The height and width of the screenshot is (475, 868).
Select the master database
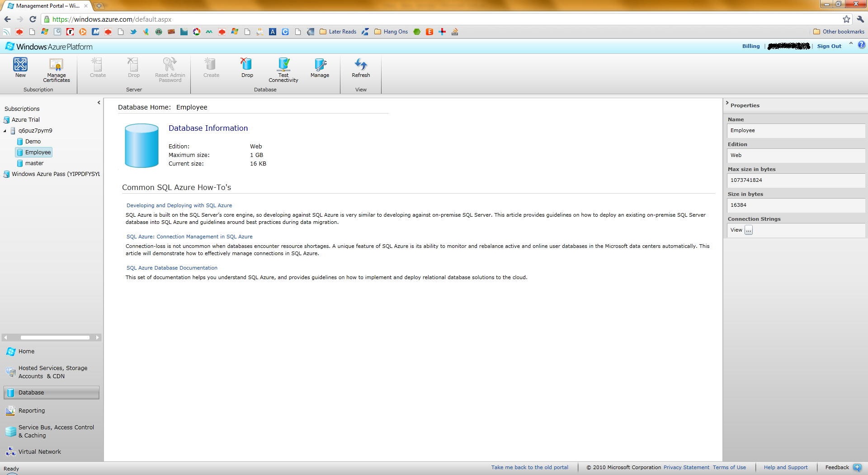tap(34, 163)
